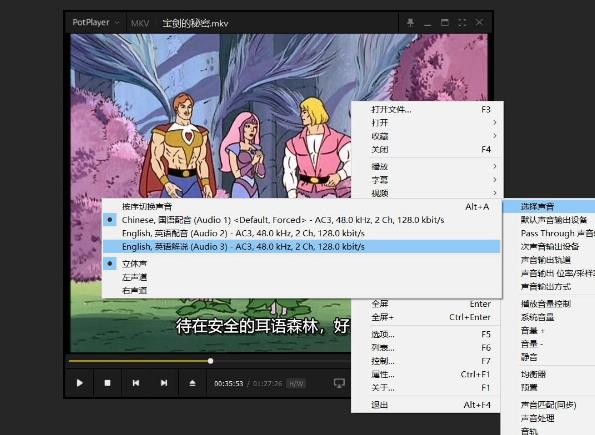
Task: Open 预置 presets item
Action: coord(549,387)
